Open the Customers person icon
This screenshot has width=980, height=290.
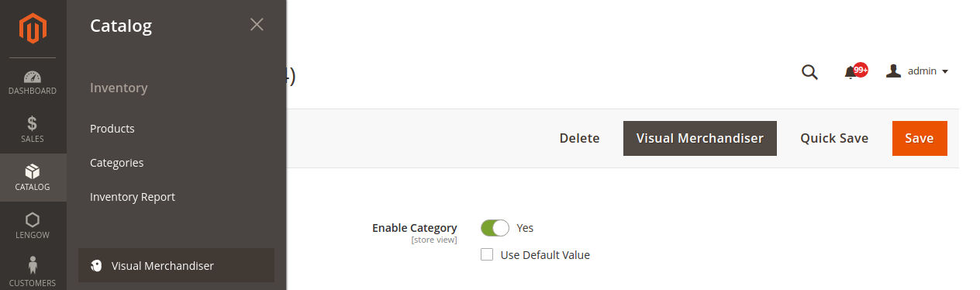click(33, 266)
